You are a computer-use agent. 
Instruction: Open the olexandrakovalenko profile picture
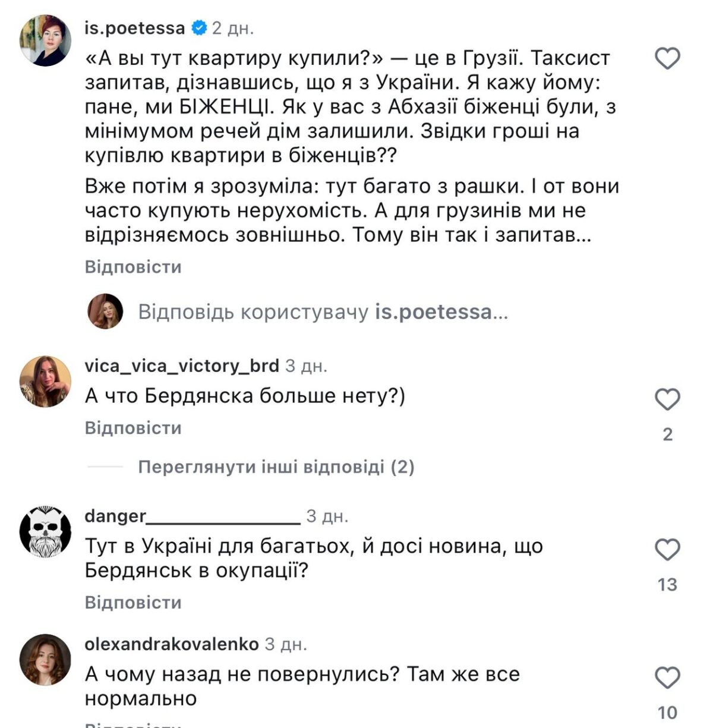tap(45, 660)
